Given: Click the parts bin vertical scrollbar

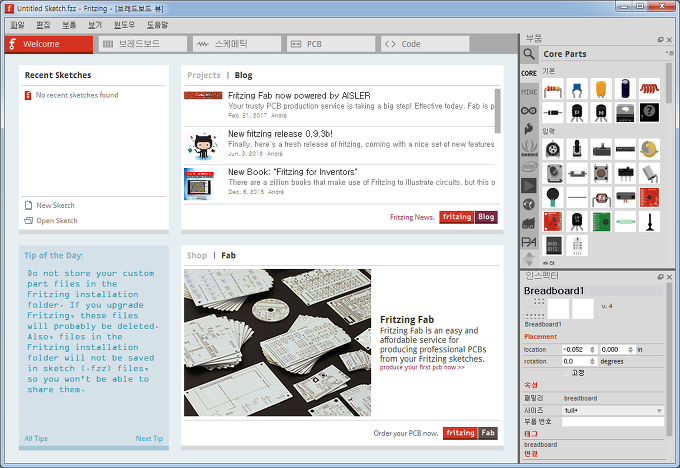Looking at the screenshot, I should pos(669,83).
